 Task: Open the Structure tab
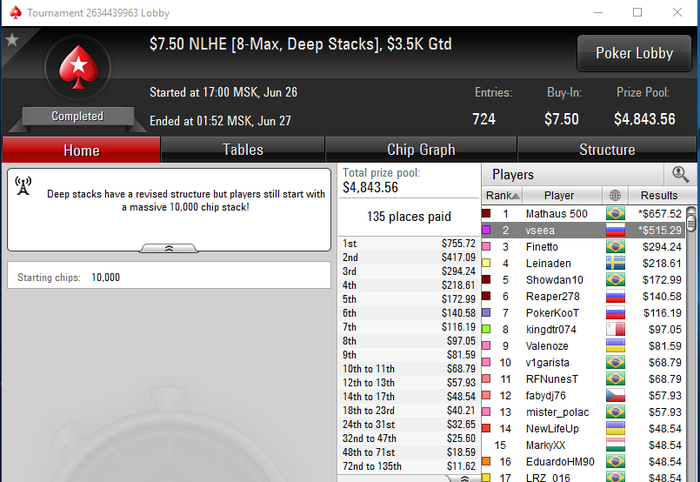[607, 150]
